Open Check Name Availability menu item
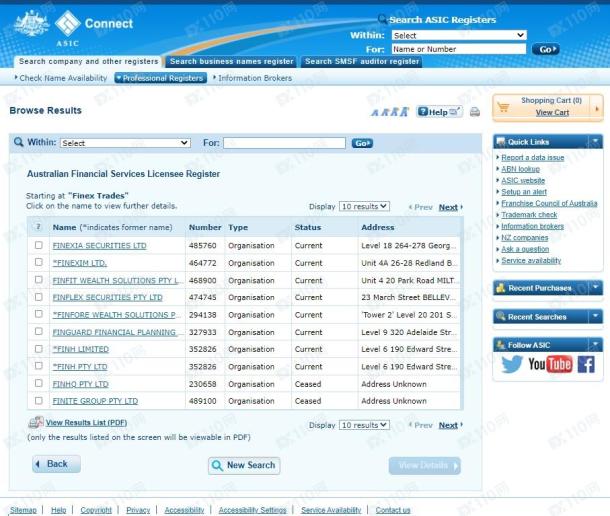Screen dimensions: 610x516 (x=61, y=78)
